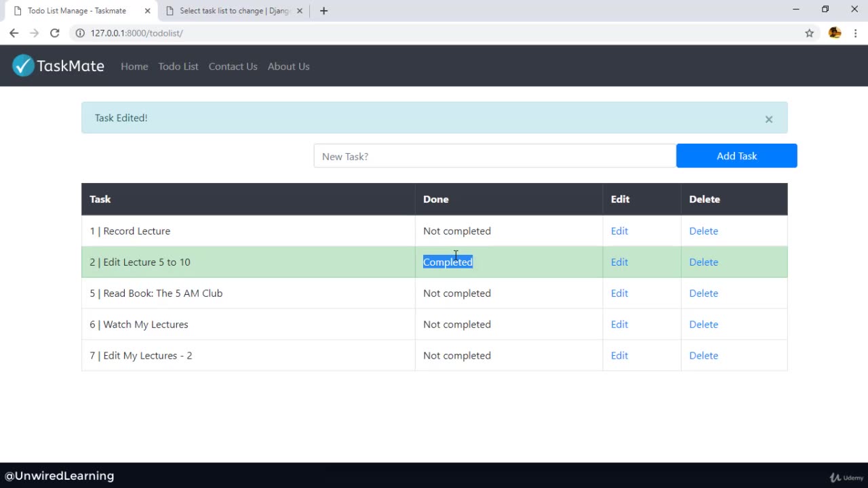Image resolution: width=868 pixels, height=488 pixels.
Task: Minimize the Chrome window
Action: (796, 9)
